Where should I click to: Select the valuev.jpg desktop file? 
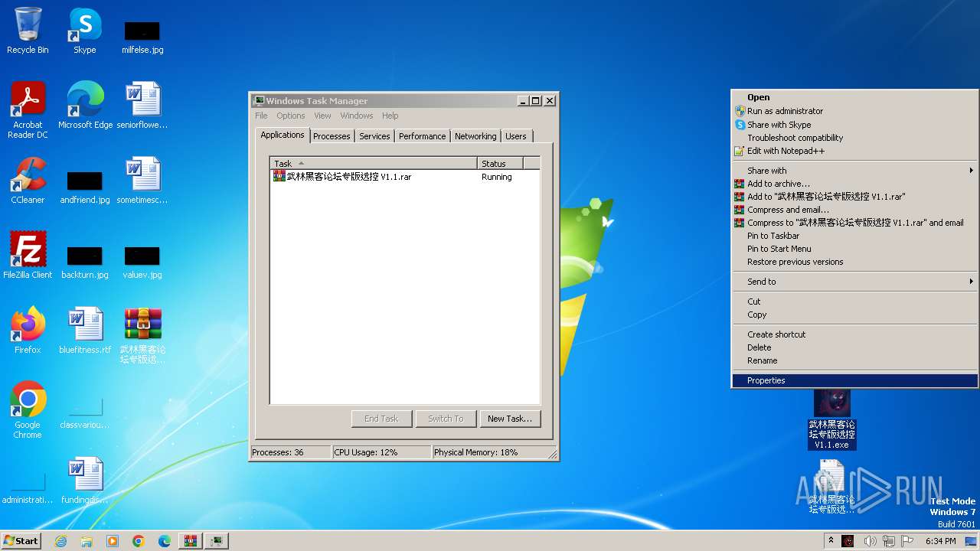pyautogui.click(x=142, y=262)
